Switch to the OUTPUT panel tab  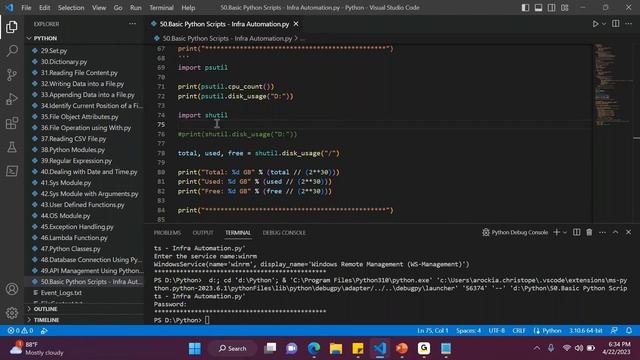point(203,233)
